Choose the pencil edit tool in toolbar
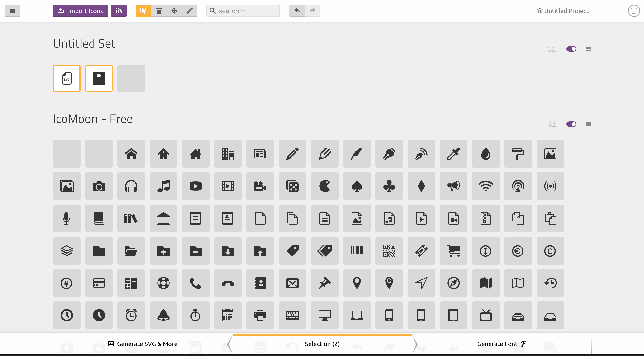Image resolution: width=644 pixels, height=356 pixels. [190, 11]
